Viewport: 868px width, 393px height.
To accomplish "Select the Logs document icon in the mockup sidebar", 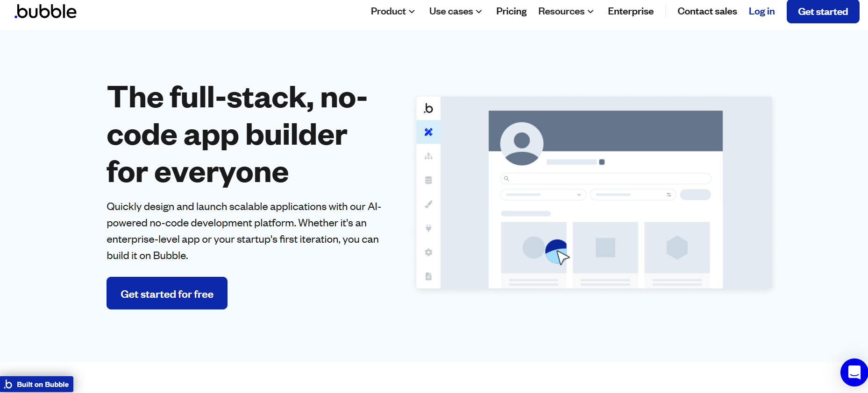I will click(x=428, y=276).
